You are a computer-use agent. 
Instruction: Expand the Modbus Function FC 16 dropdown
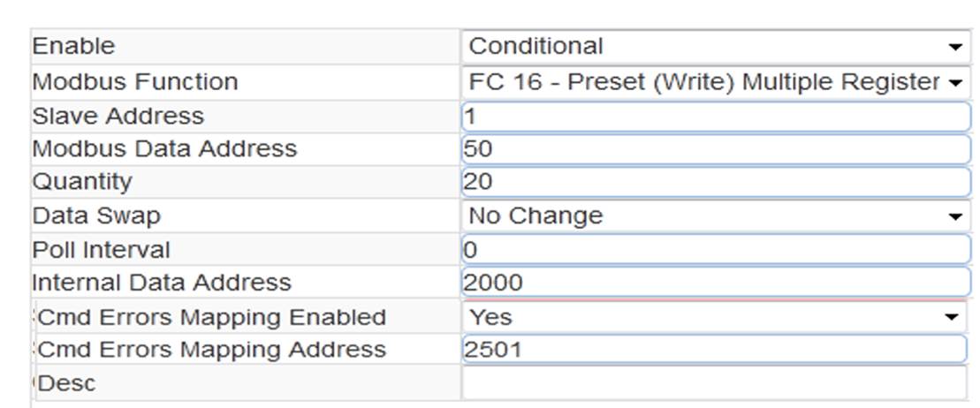[x=716, y=82]
